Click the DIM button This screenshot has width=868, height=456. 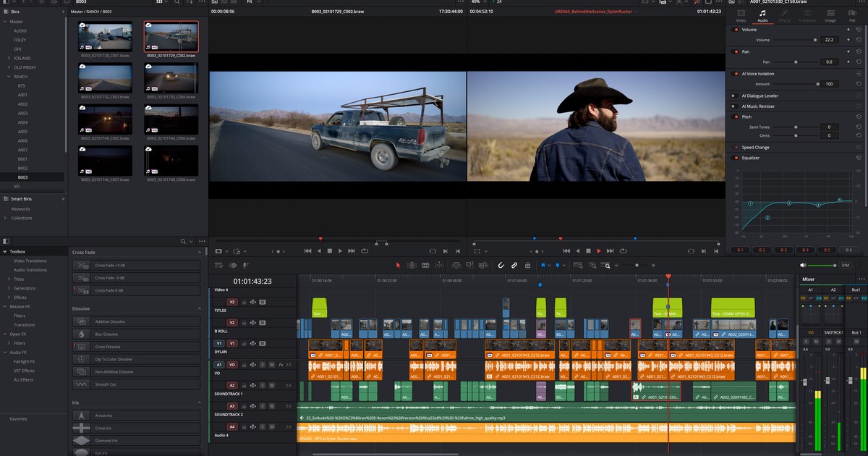tap(845, 266)
